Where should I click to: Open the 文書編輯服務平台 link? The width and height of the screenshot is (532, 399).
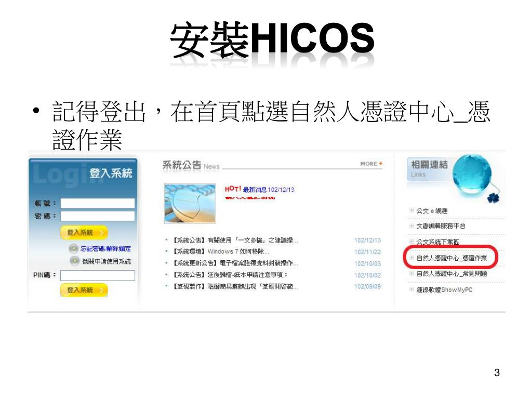click(441, 226)
